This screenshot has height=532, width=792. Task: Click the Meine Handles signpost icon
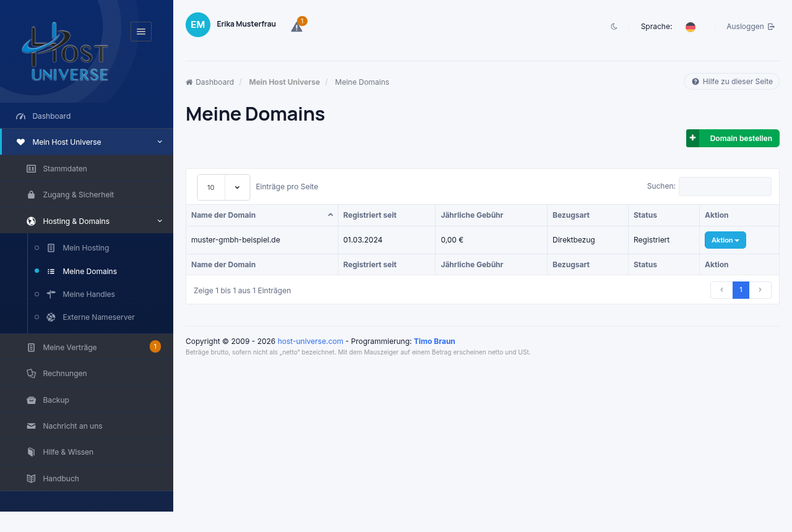pos(51,294)
